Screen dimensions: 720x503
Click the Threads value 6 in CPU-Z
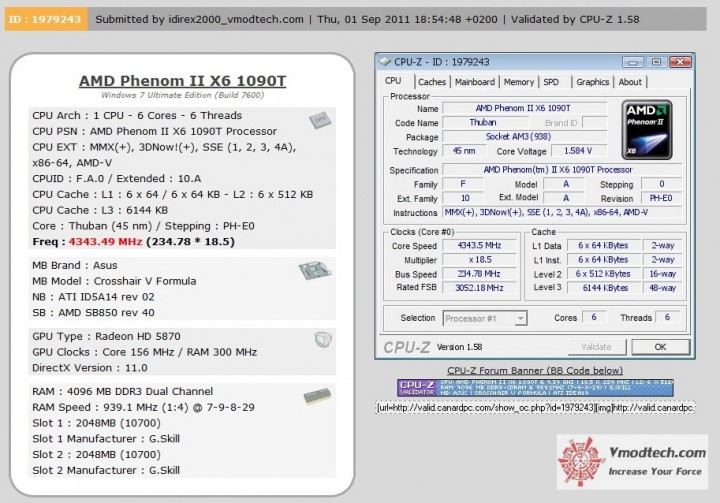click(x=667, y=317)
